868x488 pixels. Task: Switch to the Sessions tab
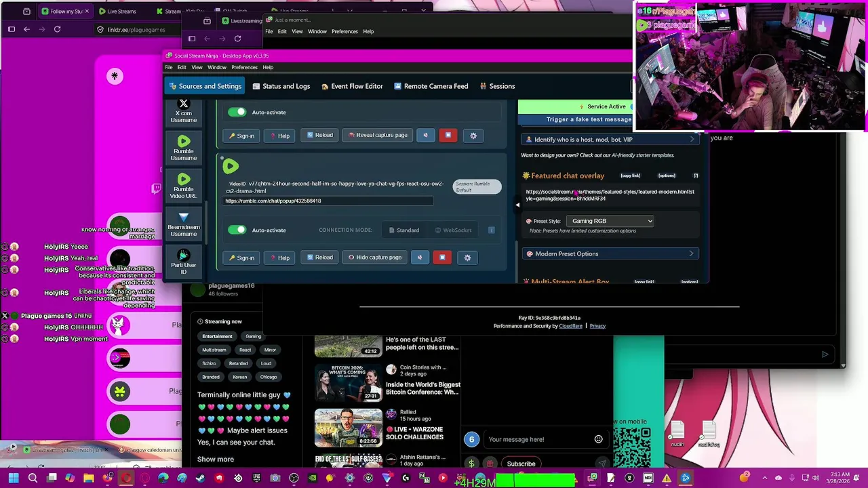(x=497, y=86)
